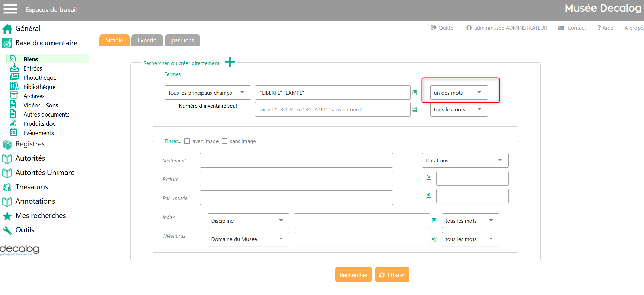Image resolution: width=644 pixels, height=295 pixels.
Task: Click the Base documentaire icon
Action: pyautogui.click(x=7, y=43)
